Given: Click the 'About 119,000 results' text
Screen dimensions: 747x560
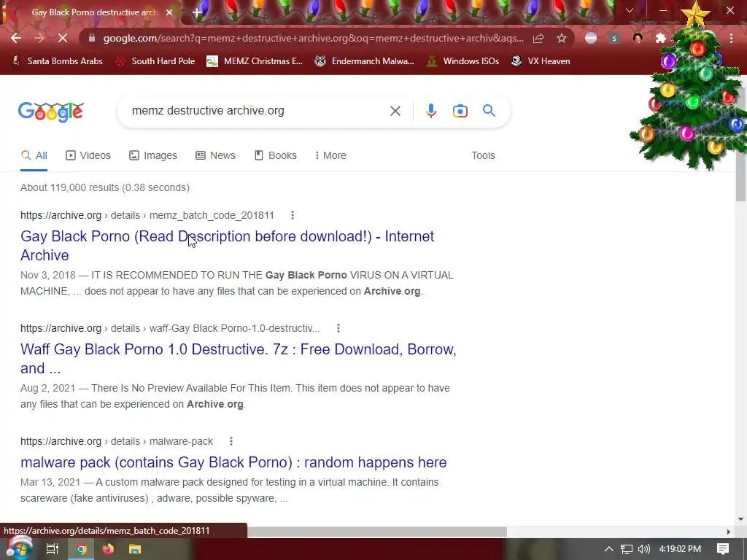Looking at the screenshot, I should pos(105,187).
